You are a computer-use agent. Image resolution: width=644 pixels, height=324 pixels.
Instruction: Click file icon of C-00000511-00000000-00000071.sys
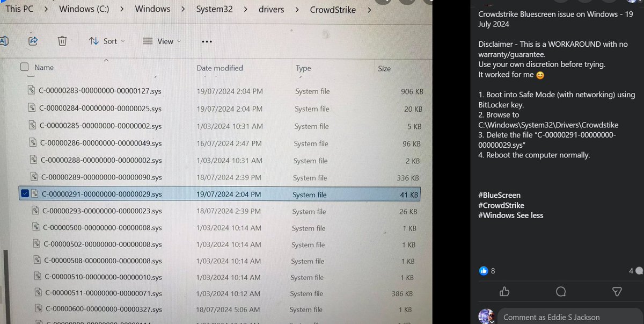point(38,293)
